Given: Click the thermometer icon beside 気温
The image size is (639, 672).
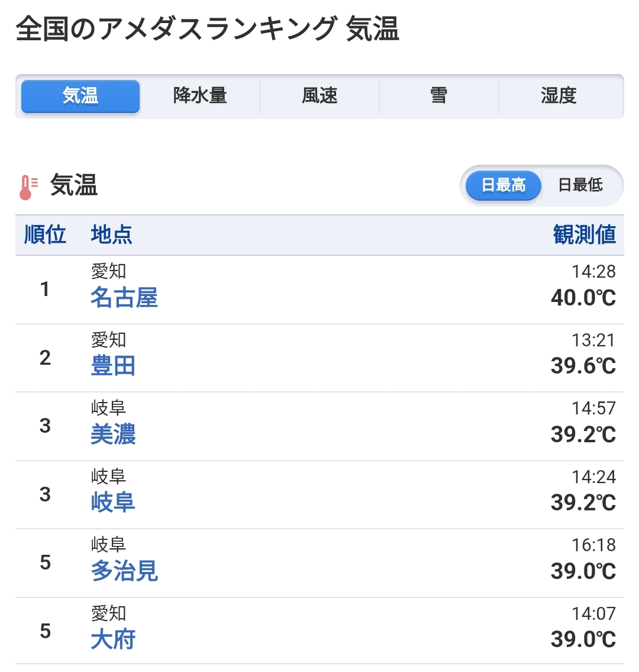Looking at the screenshot, I should (x=28, y=187).
